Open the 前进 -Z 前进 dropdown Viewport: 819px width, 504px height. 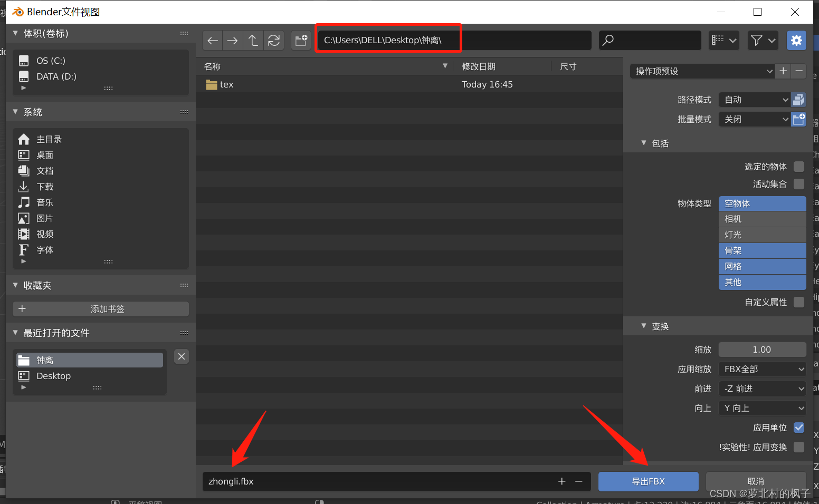(x=763, y=389)
